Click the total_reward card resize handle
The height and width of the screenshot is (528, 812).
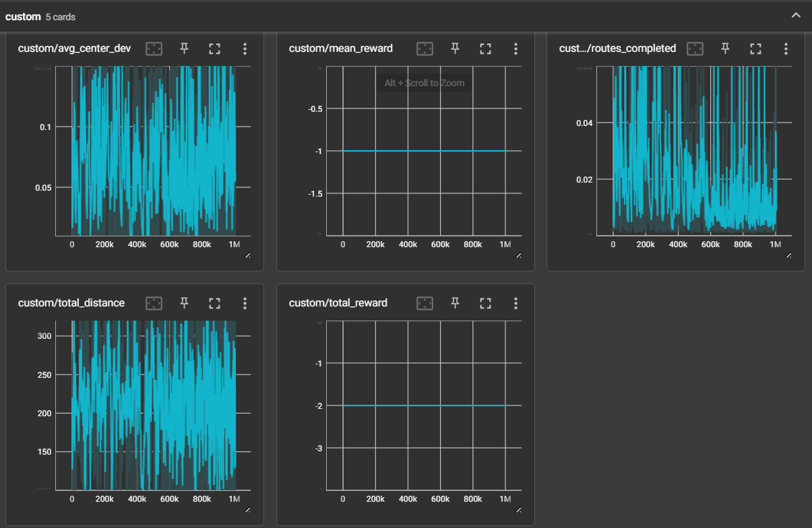[518, 510]
